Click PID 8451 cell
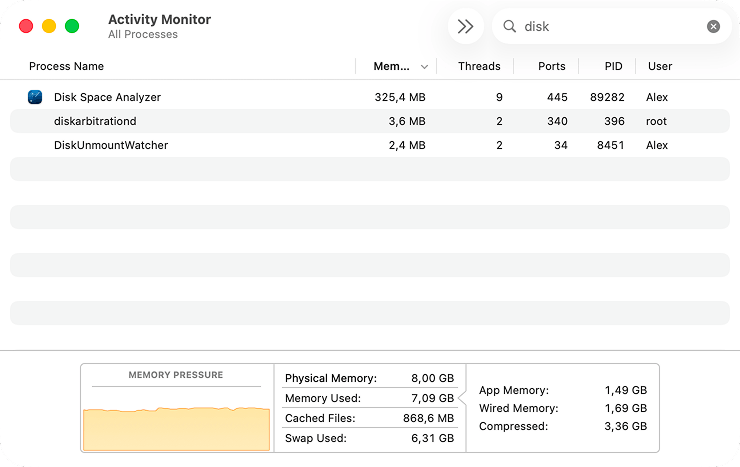 pos(610,145)
